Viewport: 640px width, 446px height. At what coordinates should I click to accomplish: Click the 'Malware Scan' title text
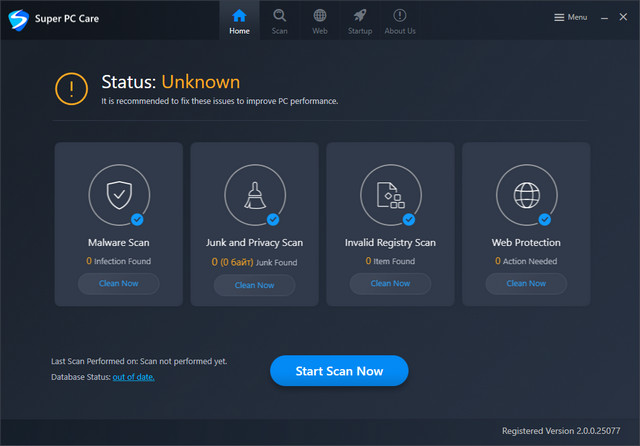(x=119, y=242)
